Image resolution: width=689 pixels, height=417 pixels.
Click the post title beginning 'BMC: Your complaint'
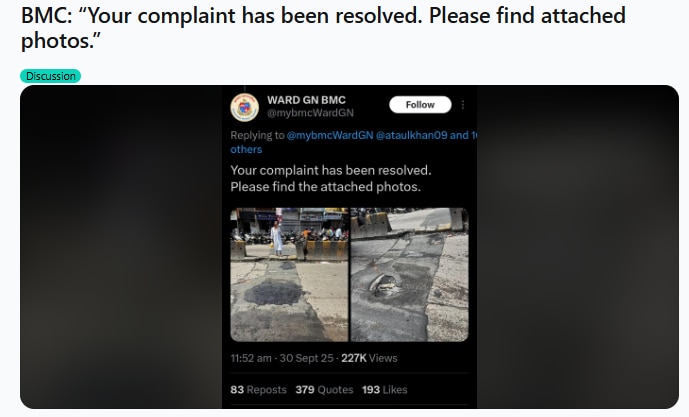pos(323,28)
